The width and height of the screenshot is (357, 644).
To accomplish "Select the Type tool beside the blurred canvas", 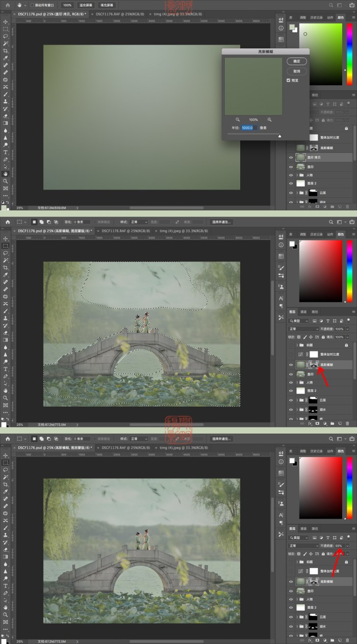I will pos(6,152).
